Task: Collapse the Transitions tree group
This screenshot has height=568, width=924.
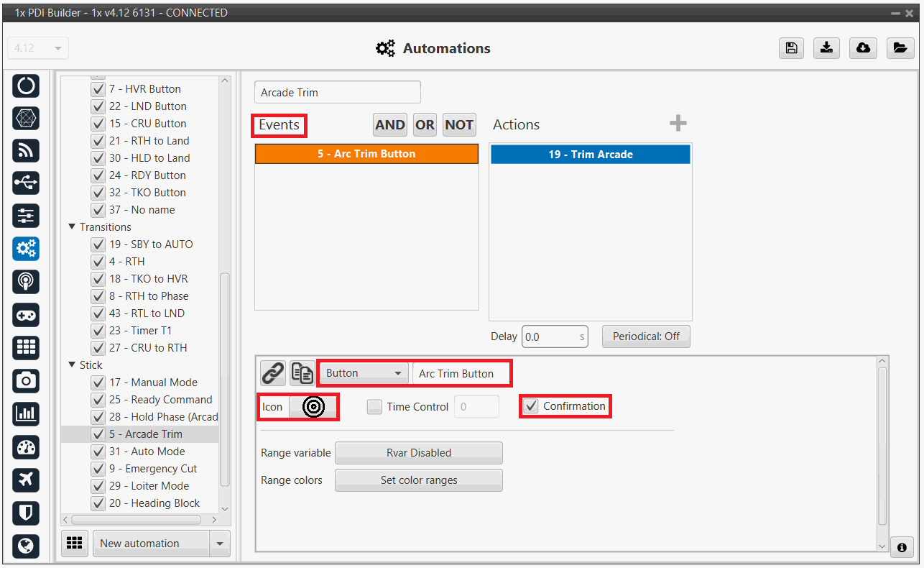Action: tap(72, 227)
